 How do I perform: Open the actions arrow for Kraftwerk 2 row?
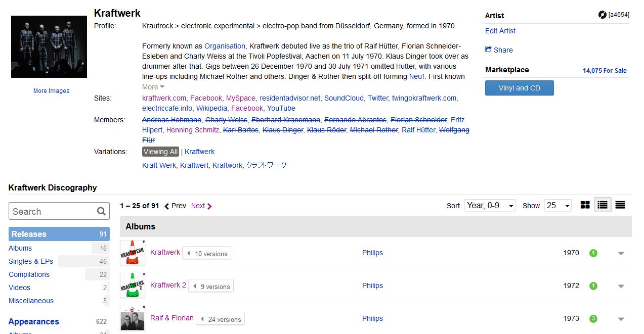click(x=621, y=286)
